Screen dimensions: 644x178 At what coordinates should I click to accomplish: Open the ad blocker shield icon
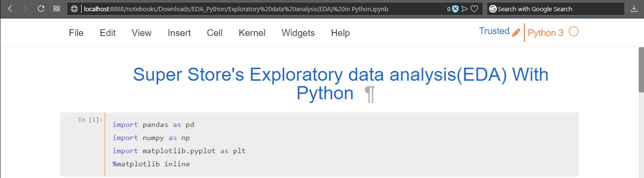[455, 9]
